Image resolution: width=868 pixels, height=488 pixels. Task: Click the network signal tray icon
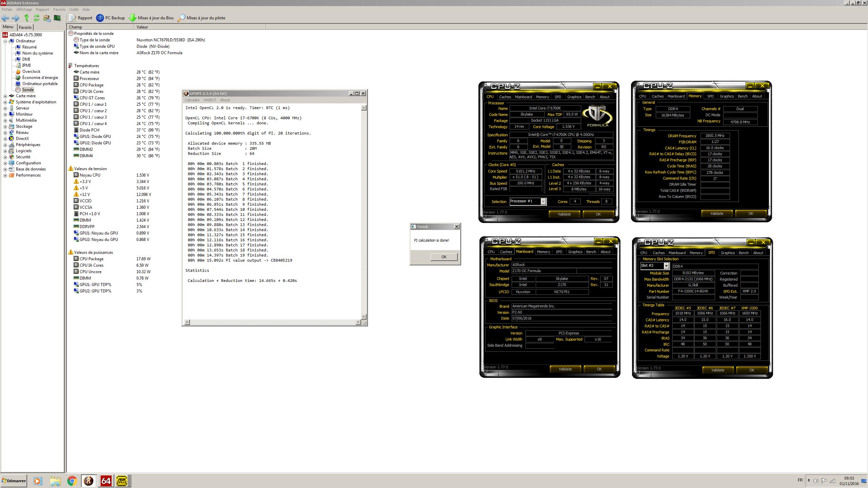tap(832, 481)
